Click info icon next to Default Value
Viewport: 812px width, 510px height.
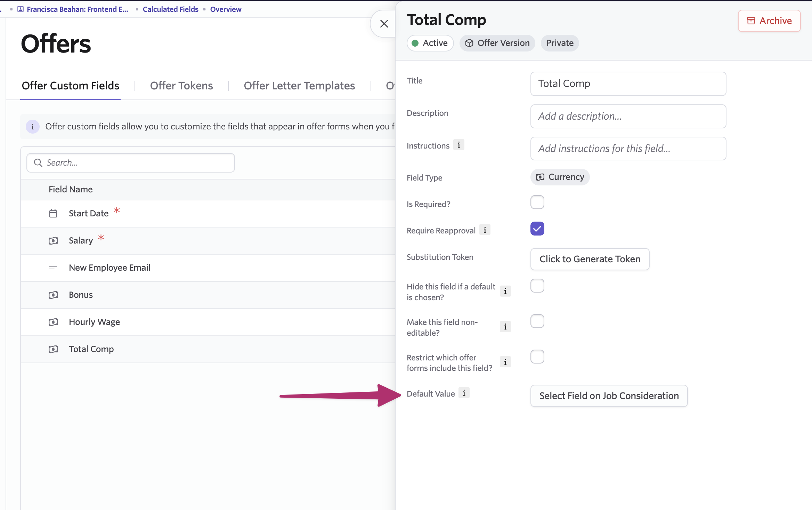464,393
